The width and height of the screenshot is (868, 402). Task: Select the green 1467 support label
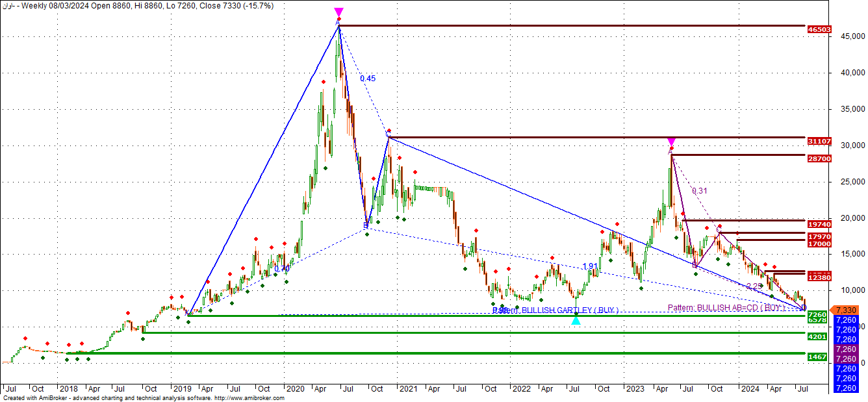click(817, 357)
